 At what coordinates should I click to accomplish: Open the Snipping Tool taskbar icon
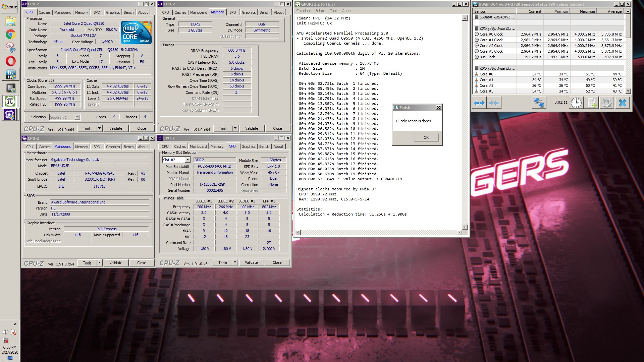(x=10, y=48)
